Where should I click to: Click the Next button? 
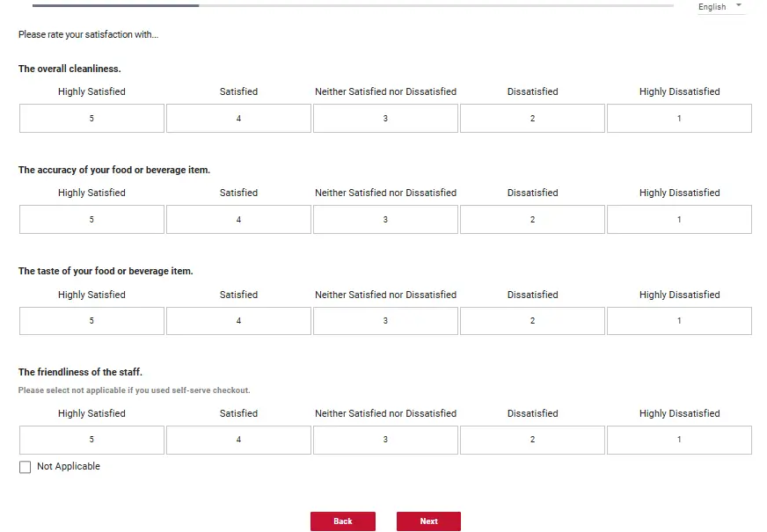(x=428, y=521)
